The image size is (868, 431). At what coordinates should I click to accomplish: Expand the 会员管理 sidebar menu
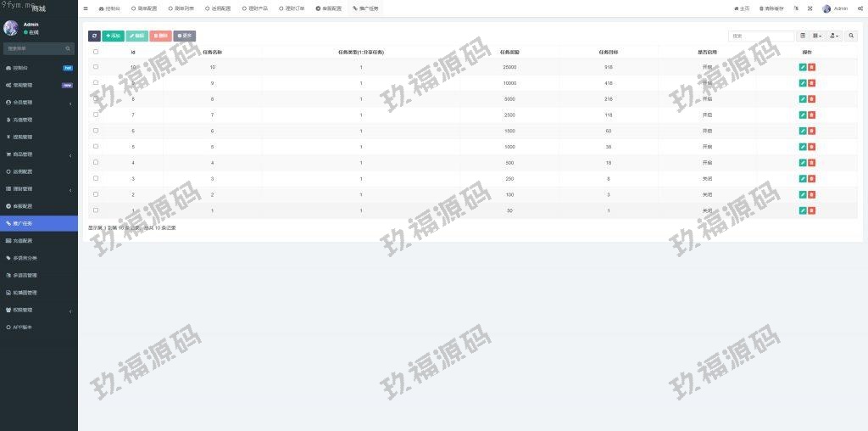coord(38,103)
